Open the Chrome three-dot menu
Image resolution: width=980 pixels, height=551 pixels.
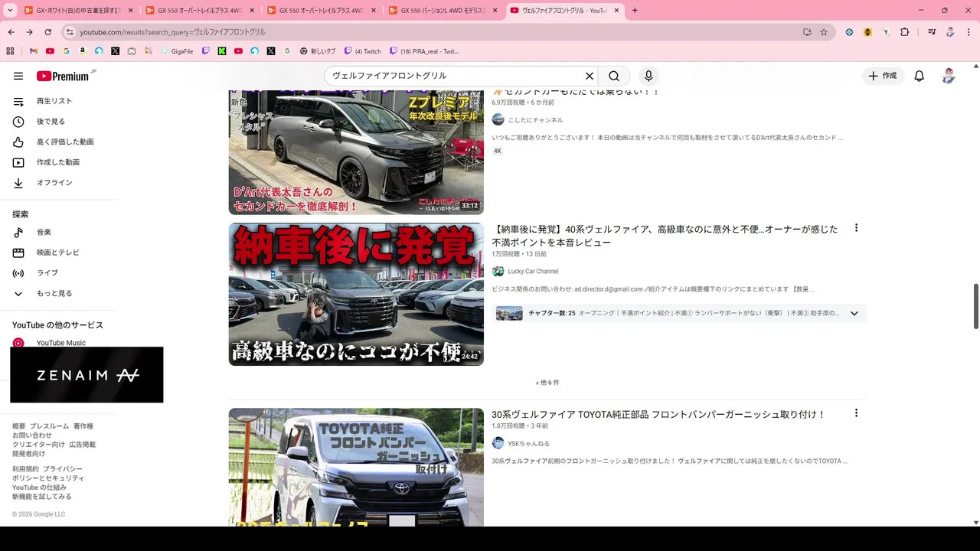969,32
